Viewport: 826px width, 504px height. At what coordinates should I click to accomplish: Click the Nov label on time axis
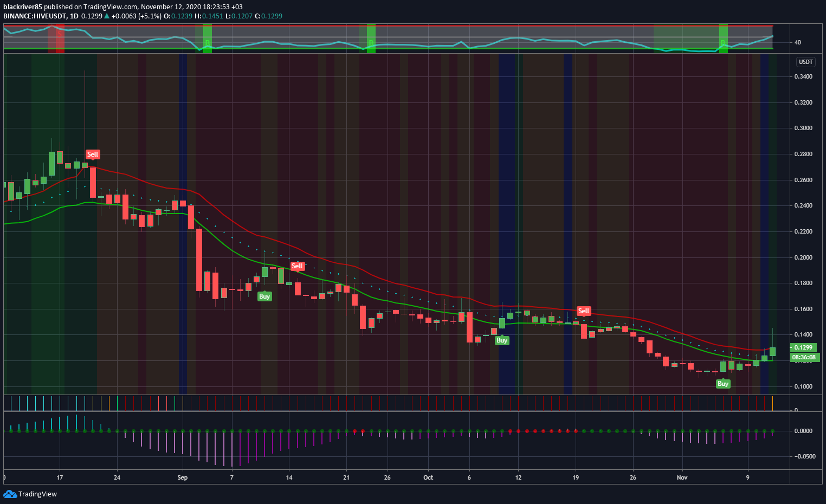click(682, 477)
